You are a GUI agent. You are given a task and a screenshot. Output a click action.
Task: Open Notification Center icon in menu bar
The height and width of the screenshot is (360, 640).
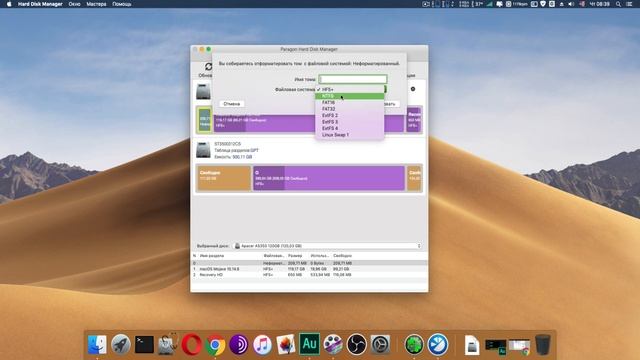(x=630, y=4)
